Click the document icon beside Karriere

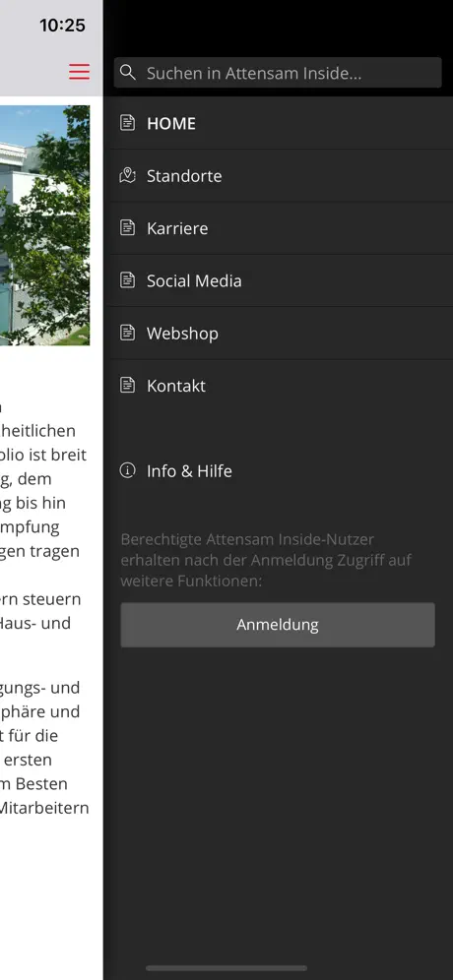[x=128, y=228]
